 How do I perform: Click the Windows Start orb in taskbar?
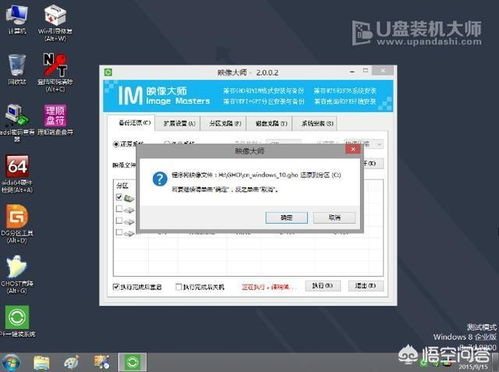[x=10, y=363]
